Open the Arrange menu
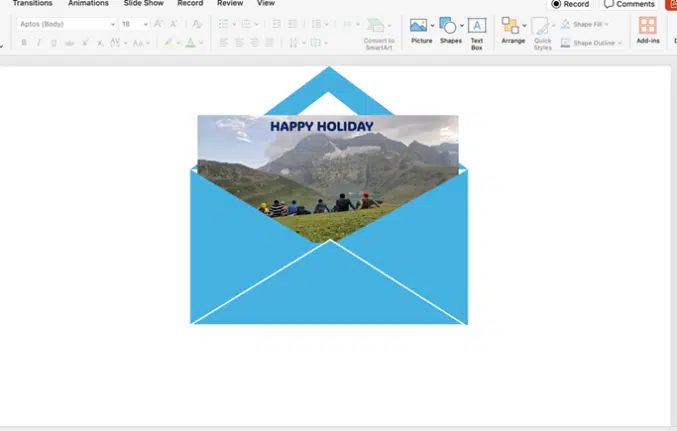 [x=513, y=31]
